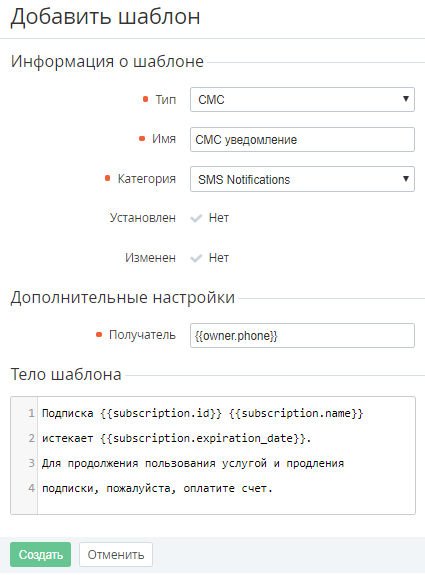Click the Нет value for Изменен
Viewport: 425px width, 575px height.
pyautogui.click(x=219, y=258)
